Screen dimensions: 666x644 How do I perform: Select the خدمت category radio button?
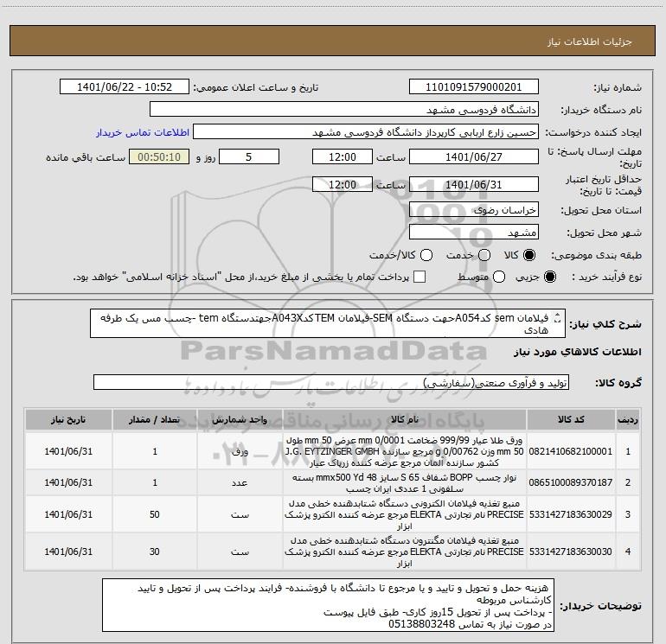[484, 255]
